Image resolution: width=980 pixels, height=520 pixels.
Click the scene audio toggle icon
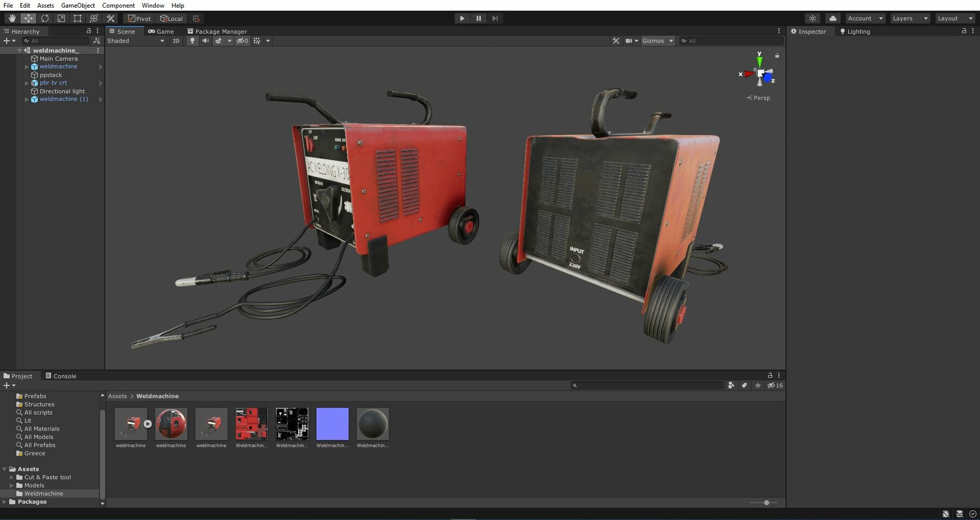(x=205, y=41)
